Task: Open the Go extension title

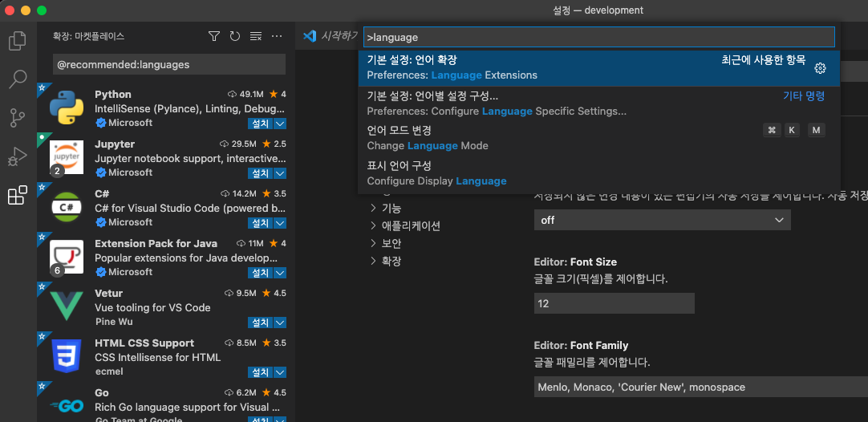Action: coord(102,392)
